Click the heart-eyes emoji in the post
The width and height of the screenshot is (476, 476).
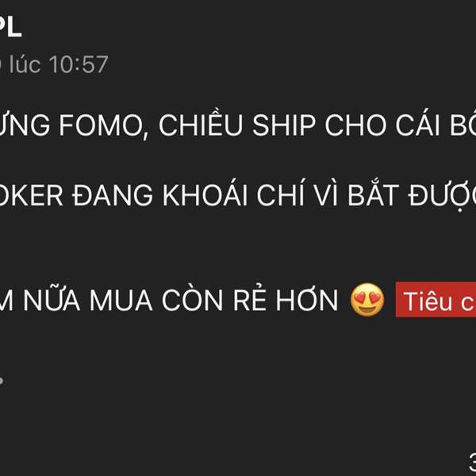(367, 300)
